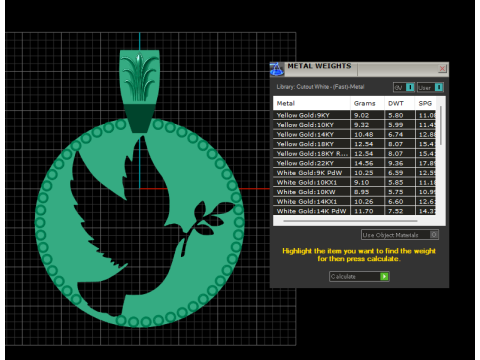
Task: Select the White Gold:10KX1 row
Action: tap(354, 183)
